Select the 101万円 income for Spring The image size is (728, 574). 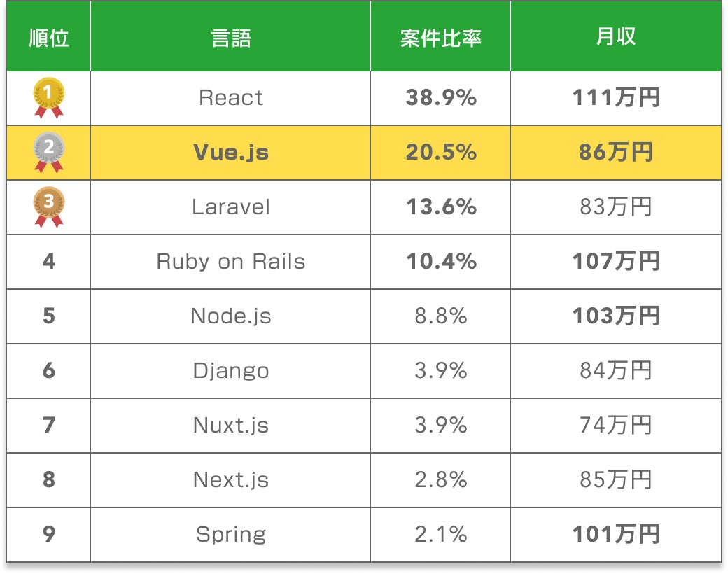(616, 535)
